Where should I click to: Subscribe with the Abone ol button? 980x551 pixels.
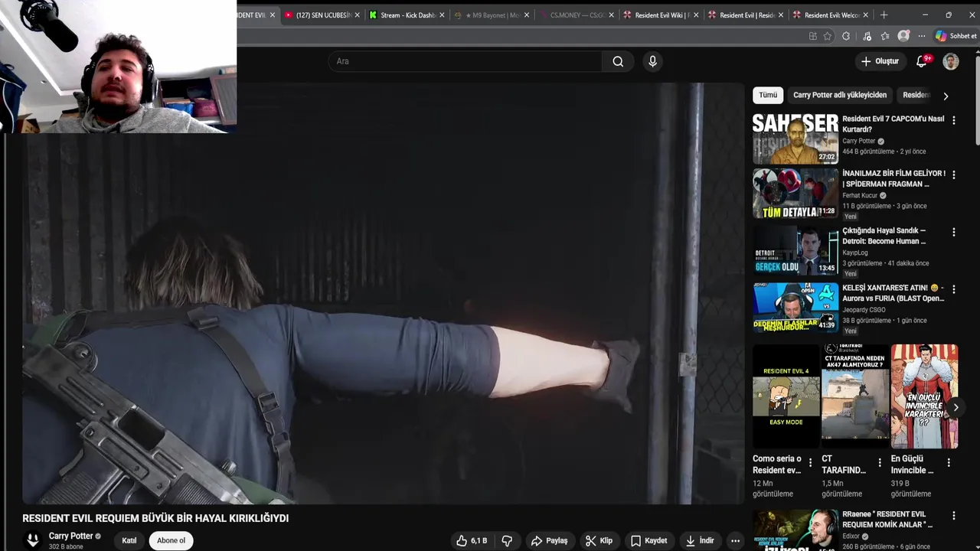[171, 540]
